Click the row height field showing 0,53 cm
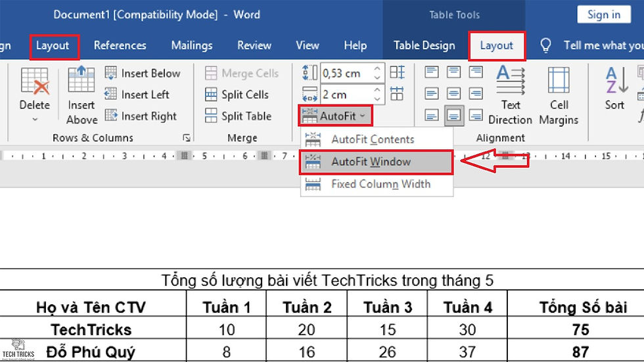The height and width of the screenshot is (362, 644). tap(346, 73)
